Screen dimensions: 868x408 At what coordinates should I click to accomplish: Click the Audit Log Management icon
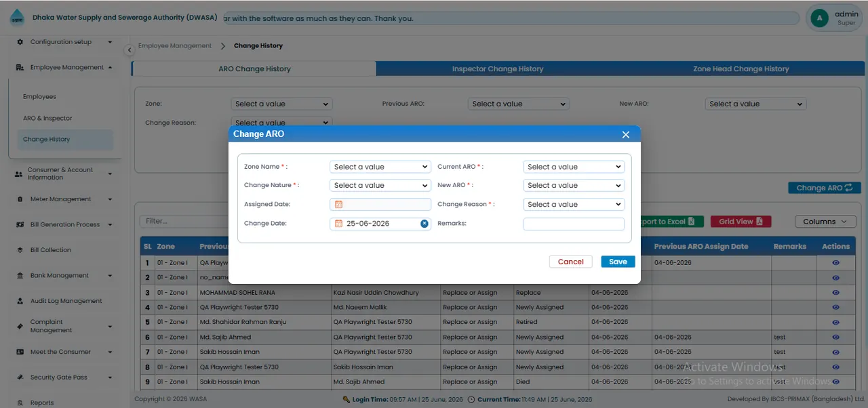(20, 301)
